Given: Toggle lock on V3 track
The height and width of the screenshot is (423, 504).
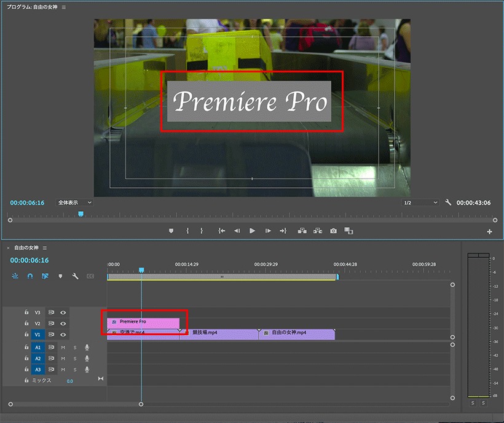Looking at the screenshot, I should coord(26,312).
